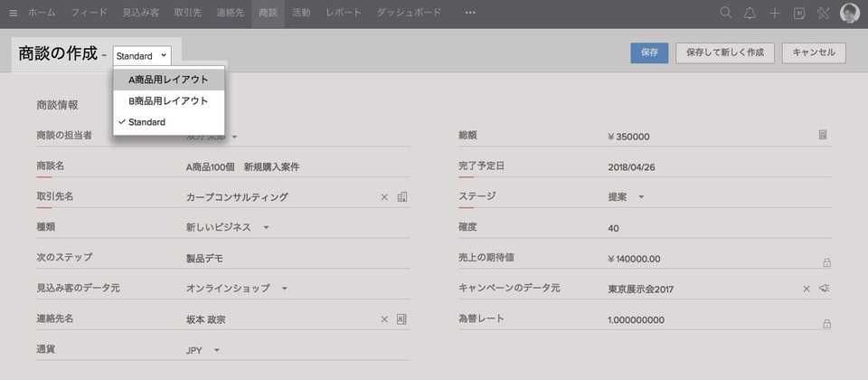The width and height of the screenshot is (868, 380).
Task: Click the account lookup icon beside カープコンサルティング
Action: click(x=402, y=196)
